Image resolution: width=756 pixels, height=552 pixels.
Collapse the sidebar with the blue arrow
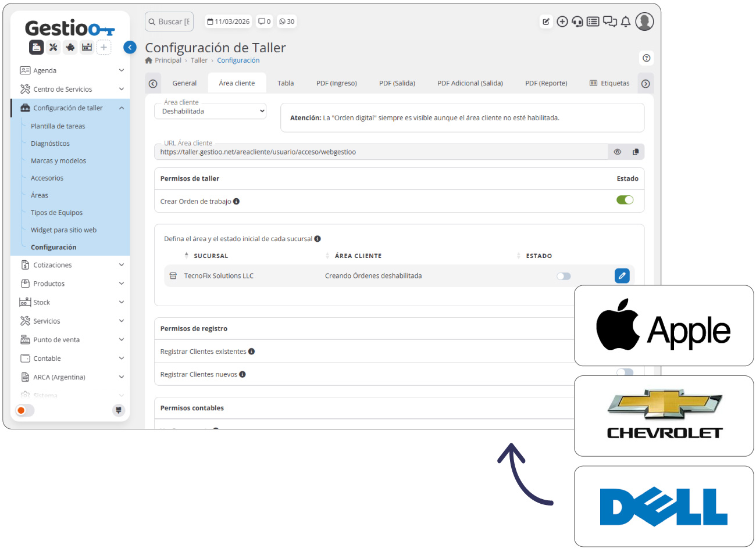[130, 48]
